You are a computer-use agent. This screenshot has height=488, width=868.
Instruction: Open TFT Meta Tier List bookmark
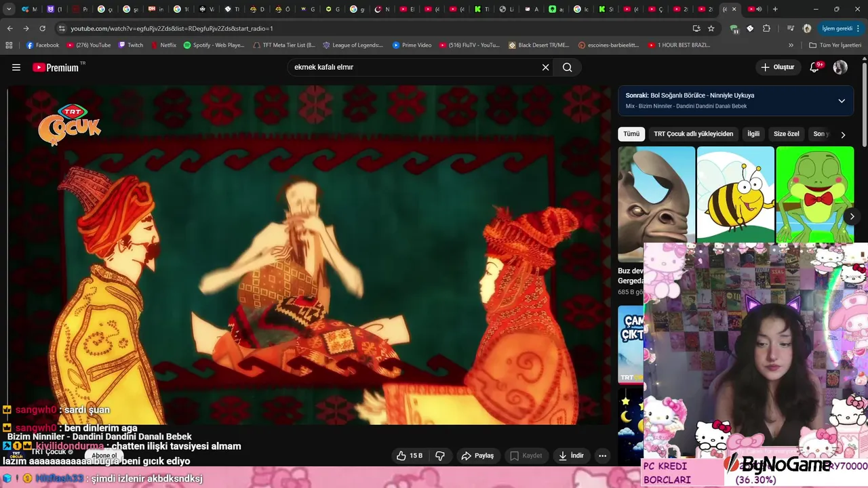point(284,45)
